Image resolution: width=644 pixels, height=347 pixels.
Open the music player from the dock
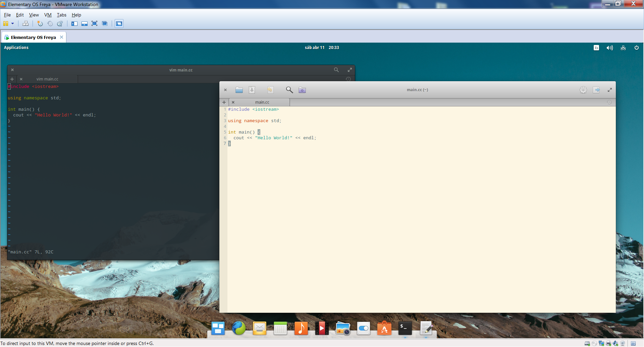[301, 328]
